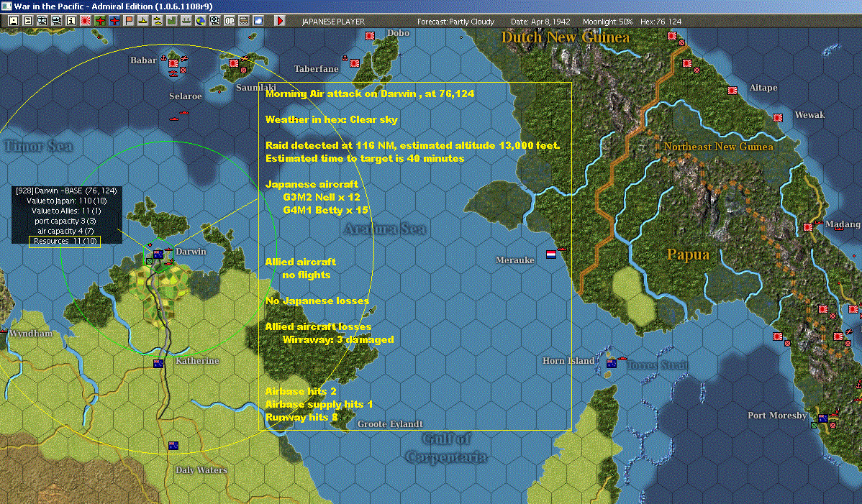Click the 'Wyndham' map label
Screen dimensions: 862x504
31,334
